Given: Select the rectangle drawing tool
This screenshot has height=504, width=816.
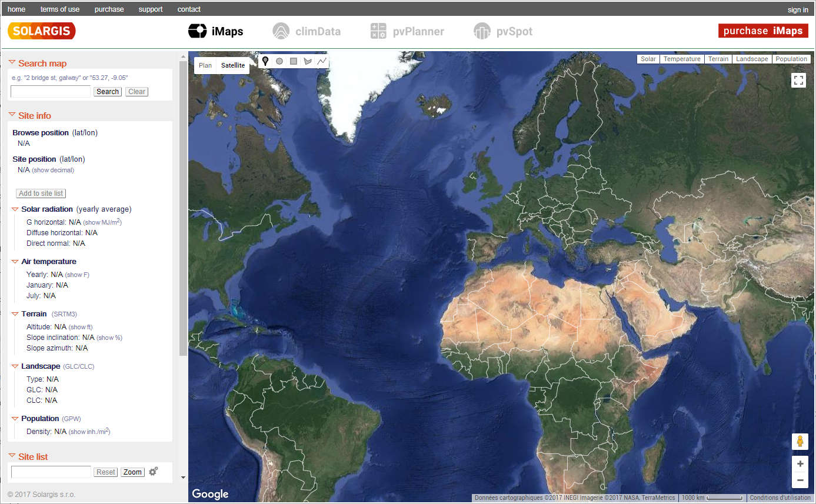Looking at the screenshot, I should coord(293,61).
